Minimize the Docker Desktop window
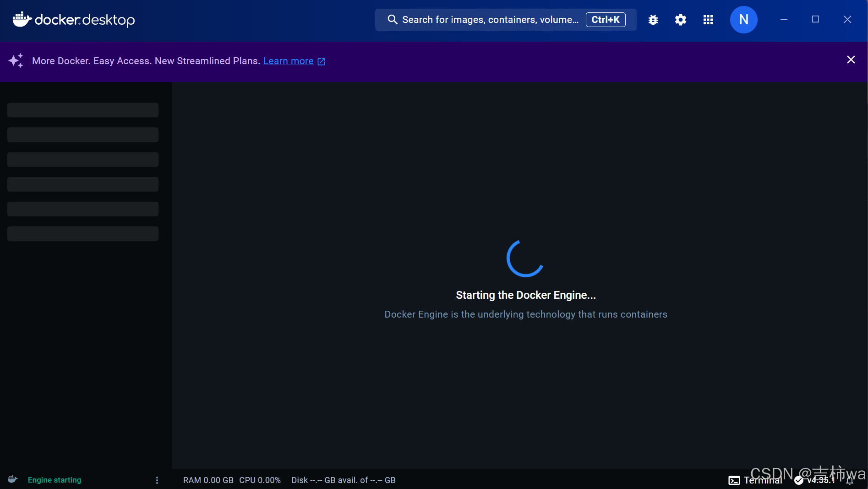The height and width of the screenshot is (489, 868). point(784,19)
